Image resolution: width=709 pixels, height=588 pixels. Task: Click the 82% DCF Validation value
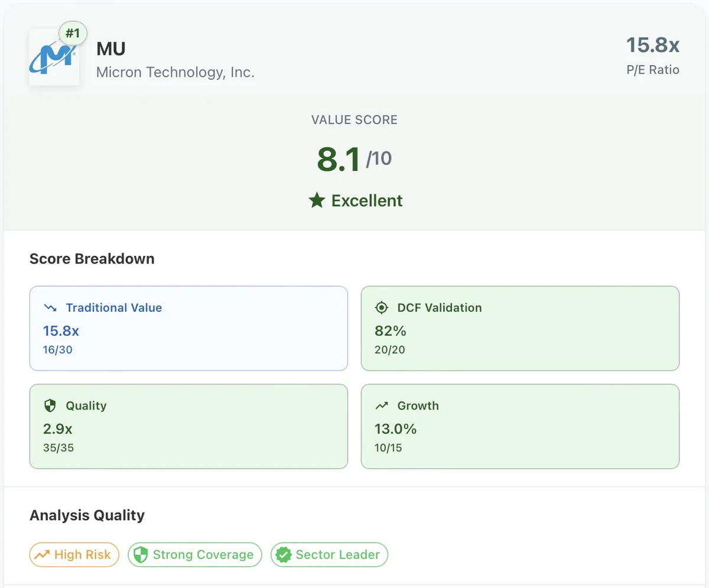pyautogui.click(x=391, y=330)
